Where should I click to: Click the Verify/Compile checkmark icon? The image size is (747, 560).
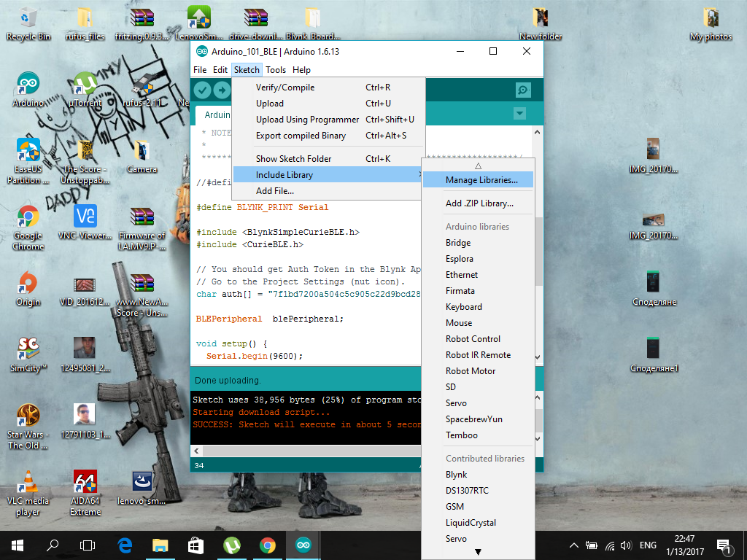201,89
